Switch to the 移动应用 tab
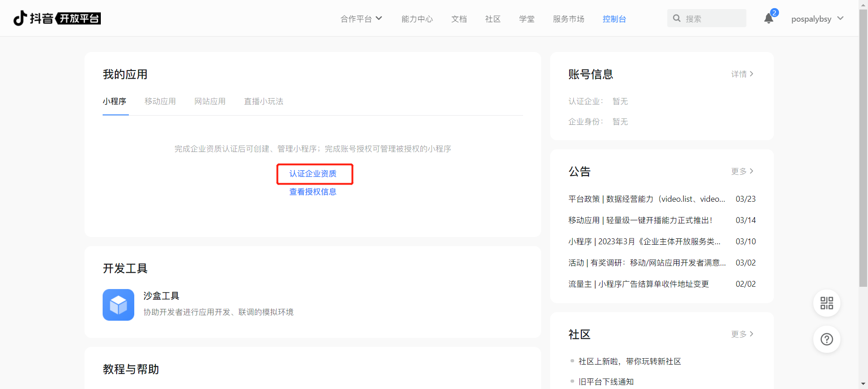 [x=160, y=101]
